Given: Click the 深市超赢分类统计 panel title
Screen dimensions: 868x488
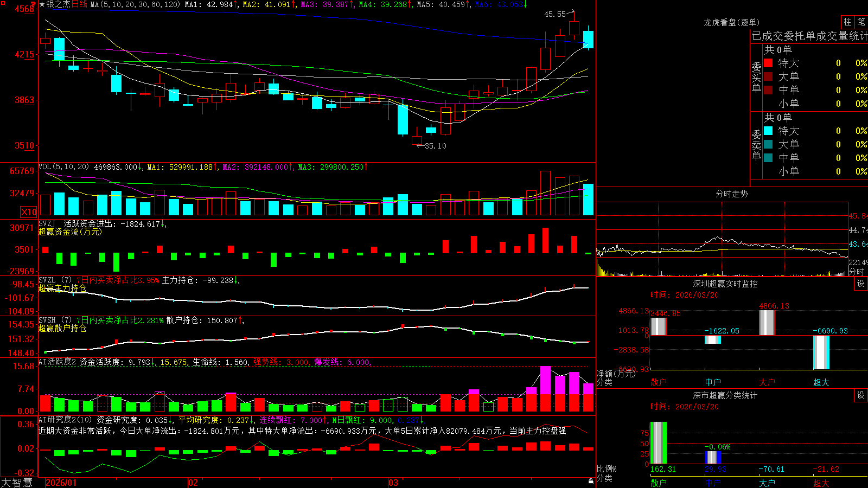Looking at the screenshot, I should coord(725,395).
